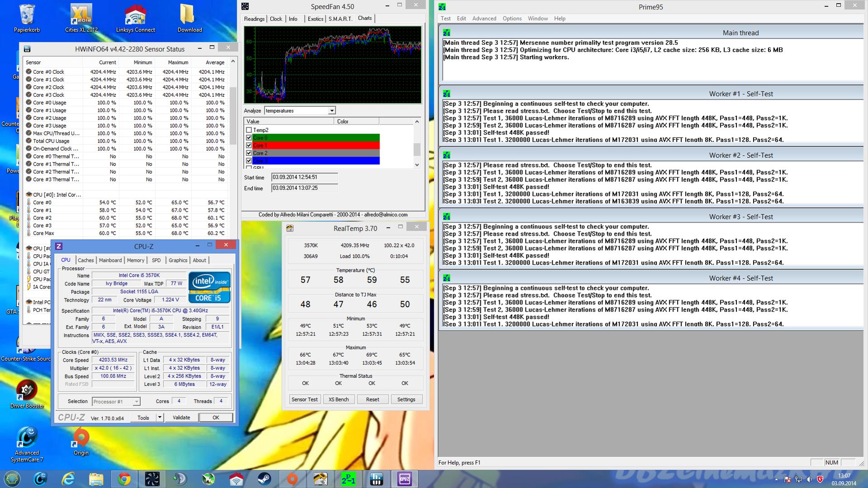Image resolution: width=868 pixels, height=488 pixels.
Task: Click the HWiNFO64 sensor list scroll-up arrow
Action: (x=233, y=62)
